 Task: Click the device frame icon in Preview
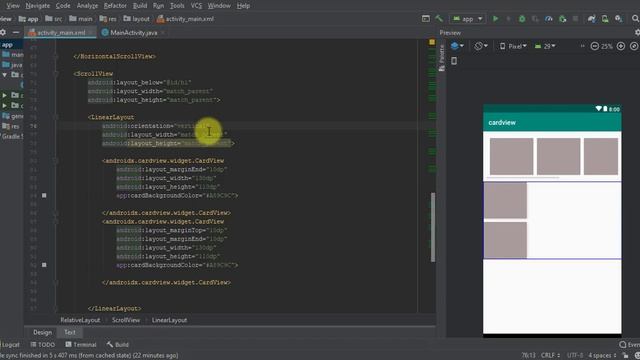point(454,61)
